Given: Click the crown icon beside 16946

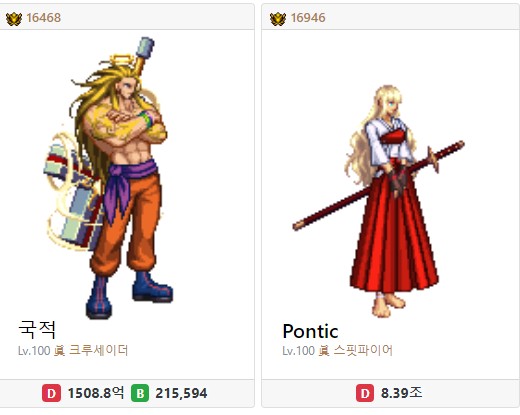Looking at the screenshot, I should click(278, 18).
